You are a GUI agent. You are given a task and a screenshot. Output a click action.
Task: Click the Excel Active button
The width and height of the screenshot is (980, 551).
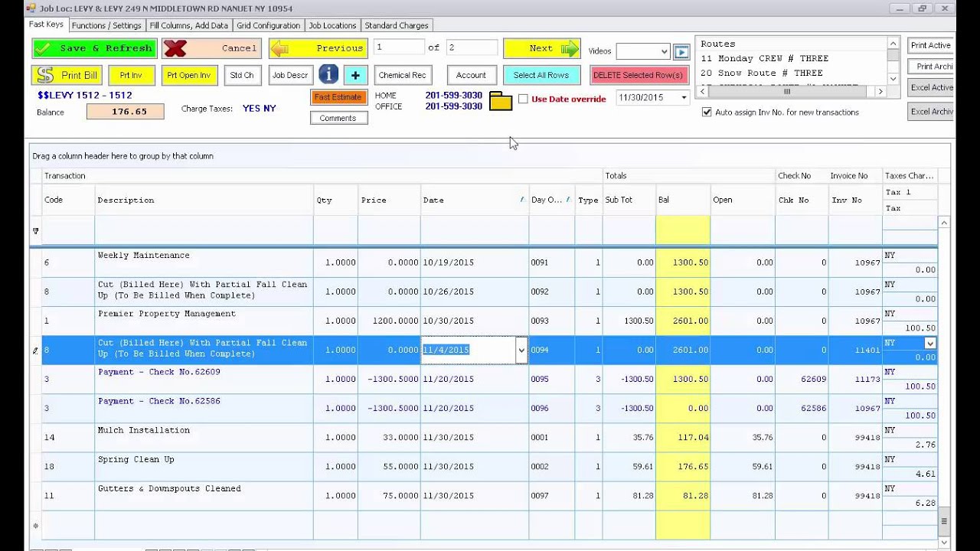[x=931, y=87]
